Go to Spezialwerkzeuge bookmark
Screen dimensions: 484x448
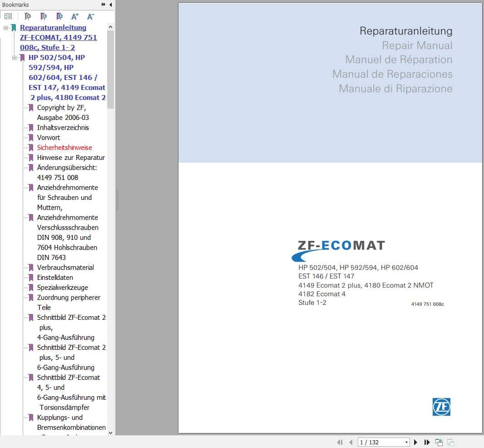click(x=62, y=287)
